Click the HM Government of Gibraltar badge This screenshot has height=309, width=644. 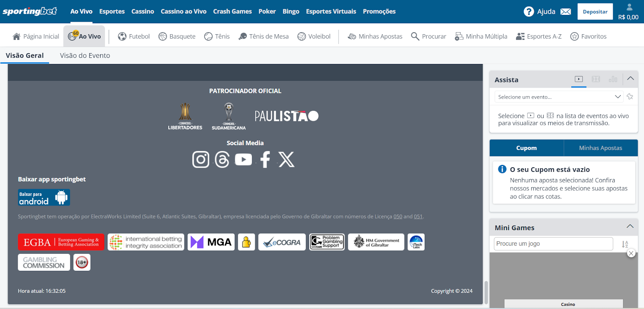coord(376,242)
